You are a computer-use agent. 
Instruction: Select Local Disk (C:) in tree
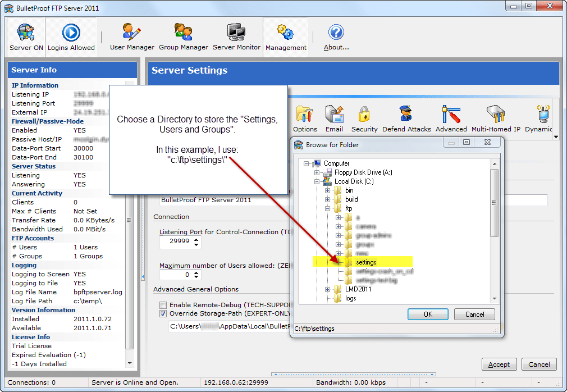pos(354,181)
